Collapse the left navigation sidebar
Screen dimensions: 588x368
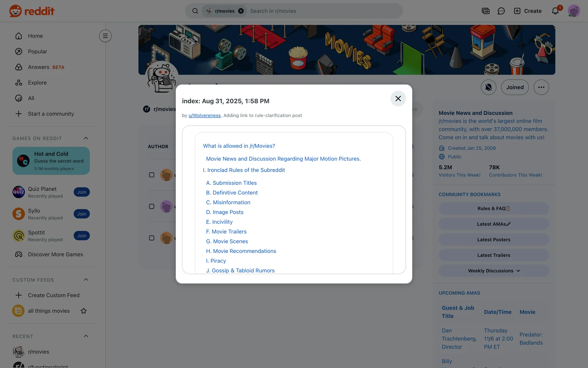click(x=105, y=36)
